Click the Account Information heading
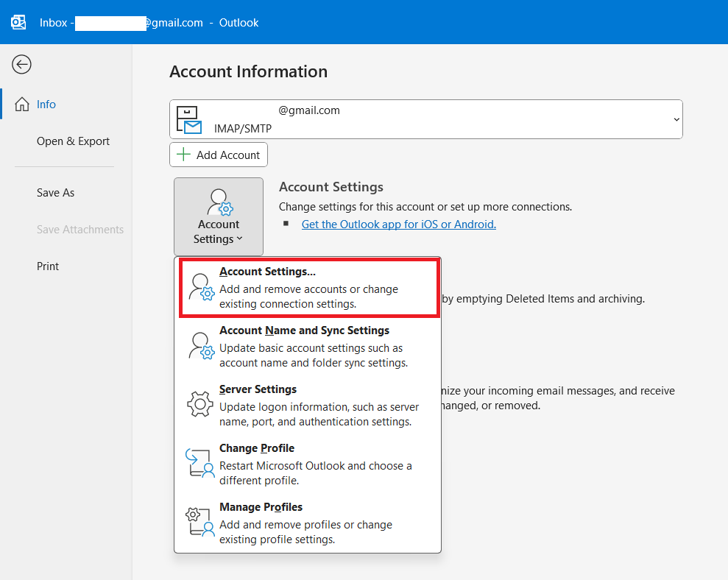The height and width of the screenshot is (580, 728). tap(249, 71)
